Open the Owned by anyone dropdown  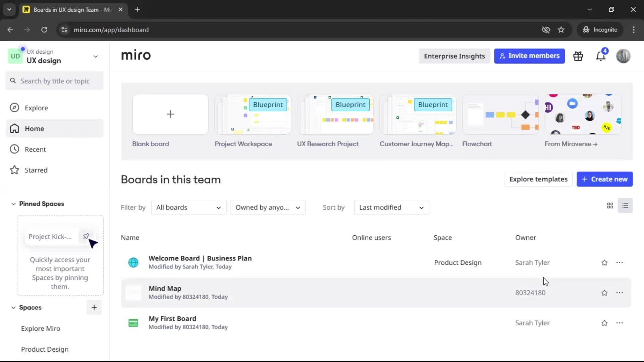click(268, 207)
